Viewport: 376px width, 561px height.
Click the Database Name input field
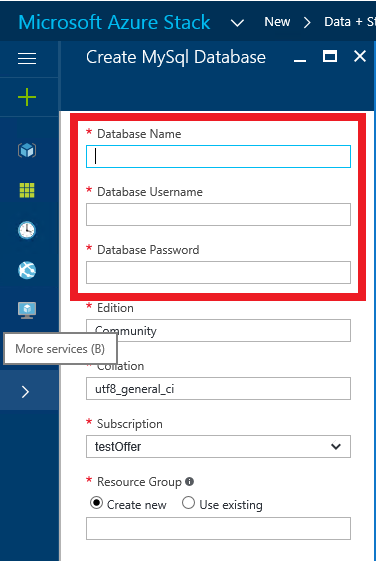pos(218,156)
